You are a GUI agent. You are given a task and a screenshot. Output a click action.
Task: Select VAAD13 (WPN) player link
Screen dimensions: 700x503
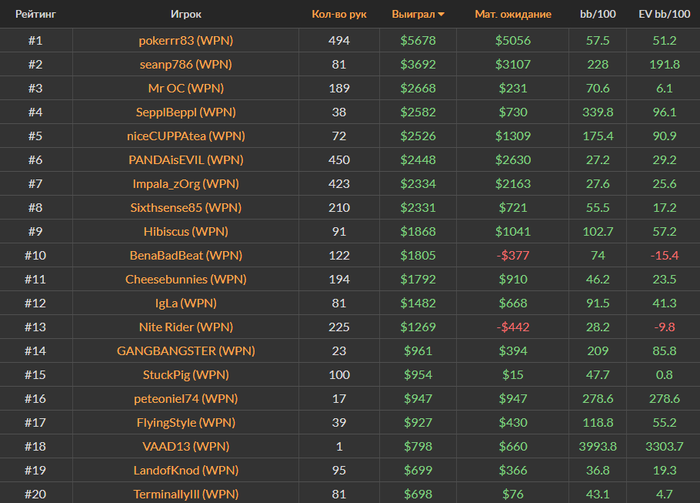(x=185, y=446)
